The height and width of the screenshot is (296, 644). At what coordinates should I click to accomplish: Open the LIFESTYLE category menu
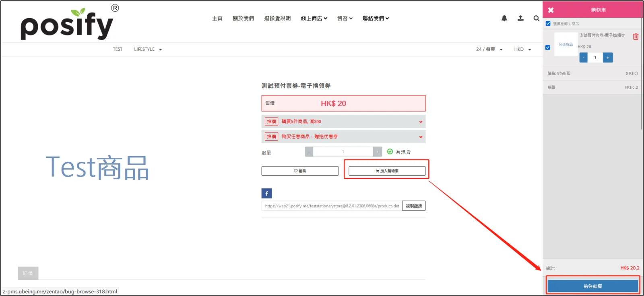pyautogui.click(x=148, y=49)
